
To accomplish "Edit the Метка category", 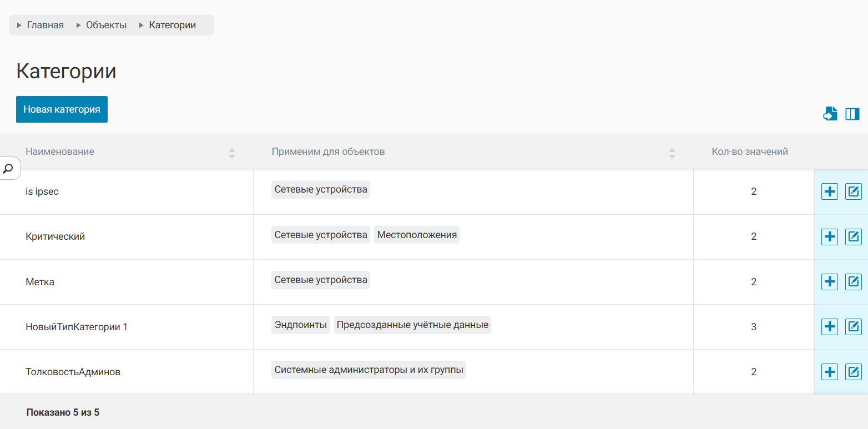I will [853, 282].
